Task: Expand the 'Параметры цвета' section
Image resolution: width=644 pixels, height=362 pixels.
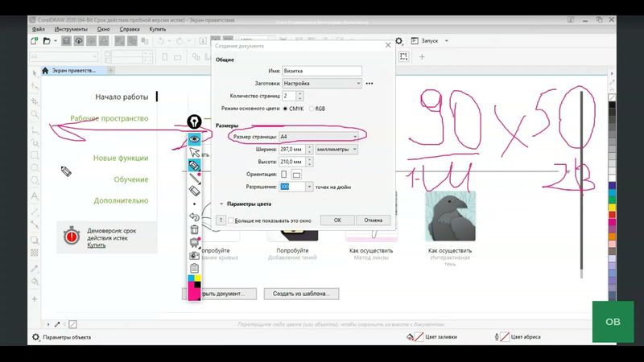Action: click(221, 204)
